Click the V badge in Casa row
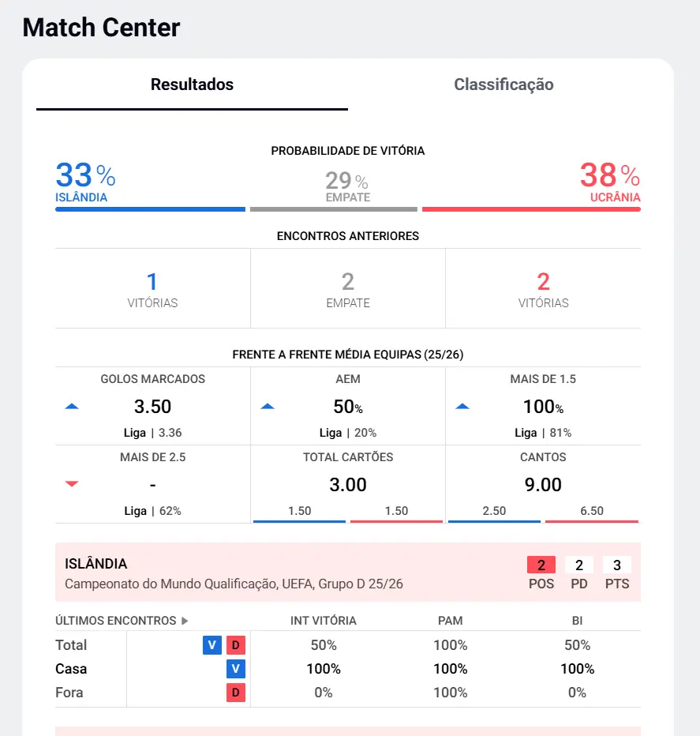This screenshot has width=700, height=736. [x=236, y=669]
